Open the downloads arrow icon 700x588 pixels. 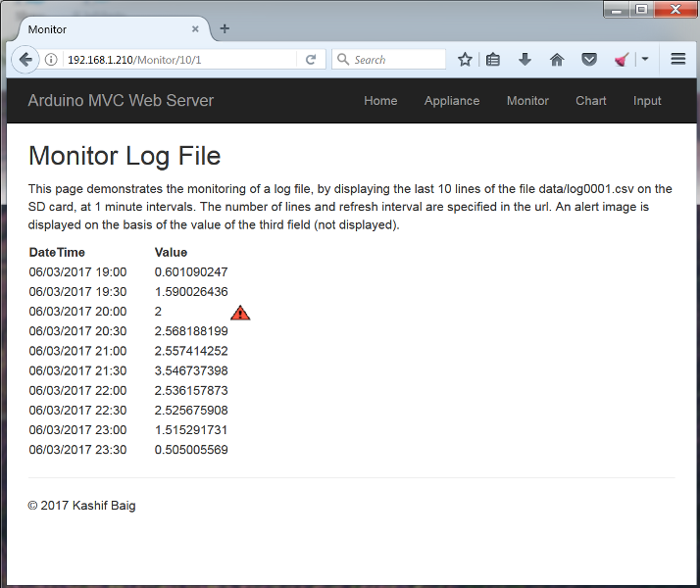coord(525,60)
